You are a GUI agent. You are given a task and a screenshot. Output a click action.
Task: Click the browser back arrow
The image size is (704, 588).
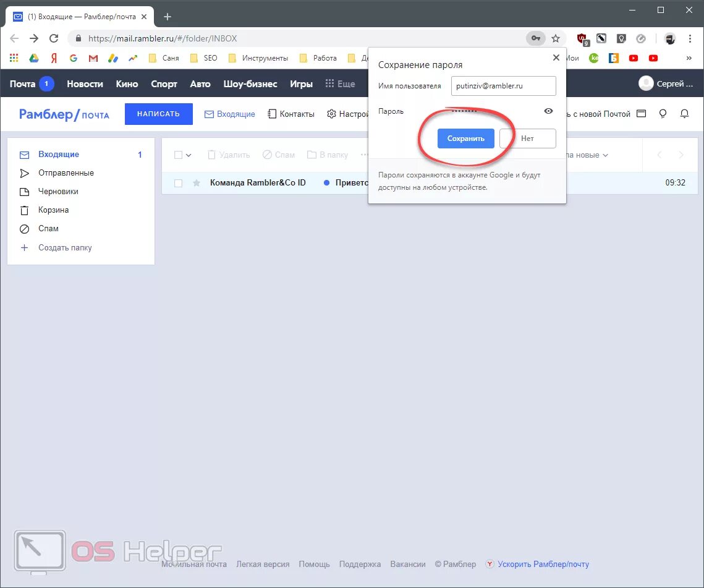coord(14,38)
